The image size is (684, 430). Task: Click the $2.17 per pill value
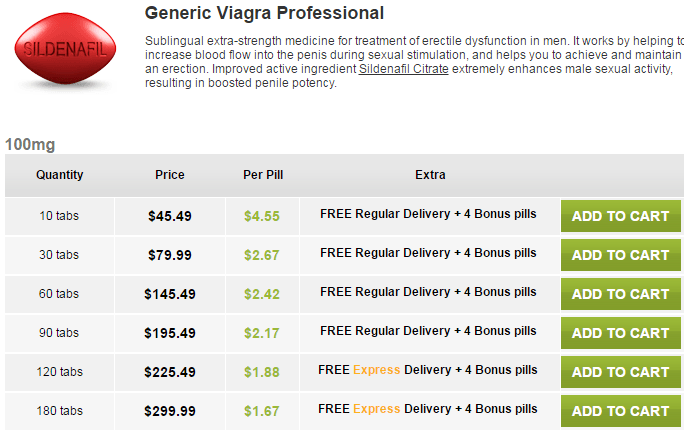coord(262,333)
